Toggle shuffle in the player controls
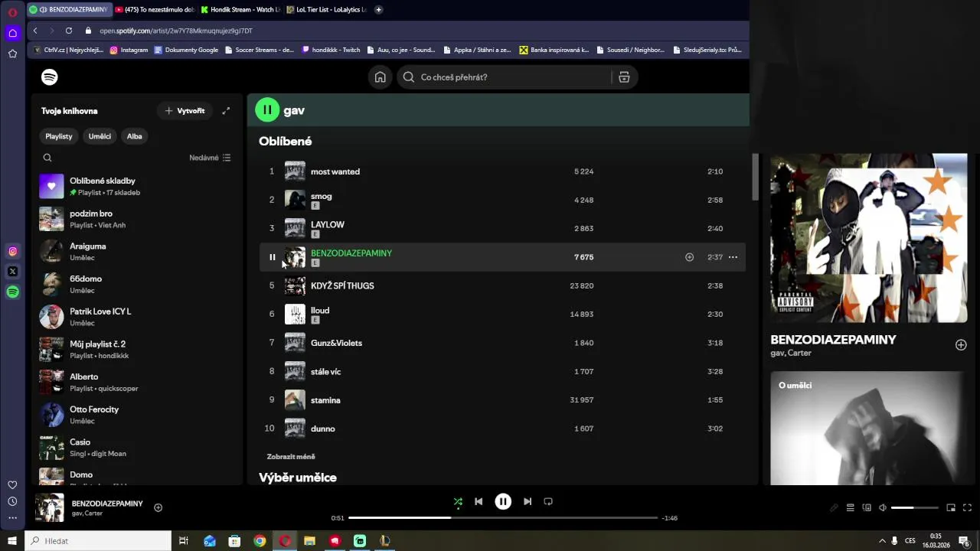This screenshot has height=551, width=980. pos(458,502)
